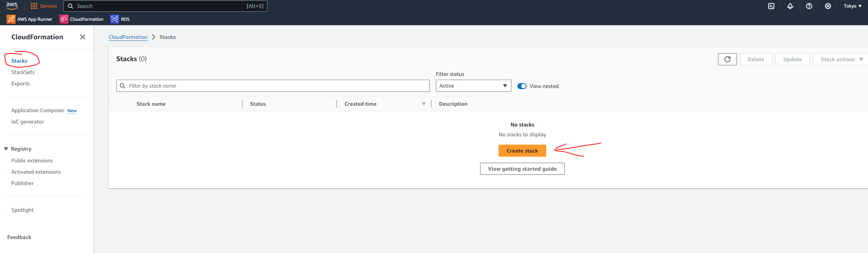The width and height of the screenshot is (868, 253).
Task: Open the CloudFormation favorite shortcut
Action: click(82, 19)
